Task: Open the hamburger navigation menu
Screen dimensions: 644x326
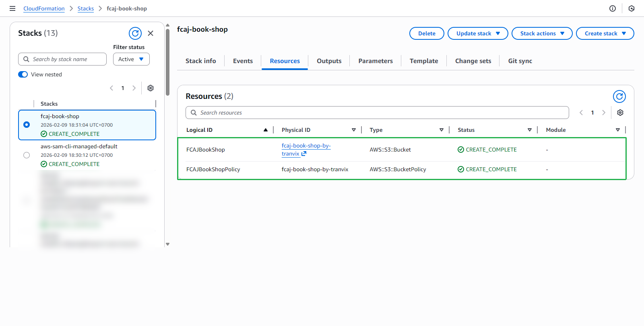Action: click(x=12, y=8)
